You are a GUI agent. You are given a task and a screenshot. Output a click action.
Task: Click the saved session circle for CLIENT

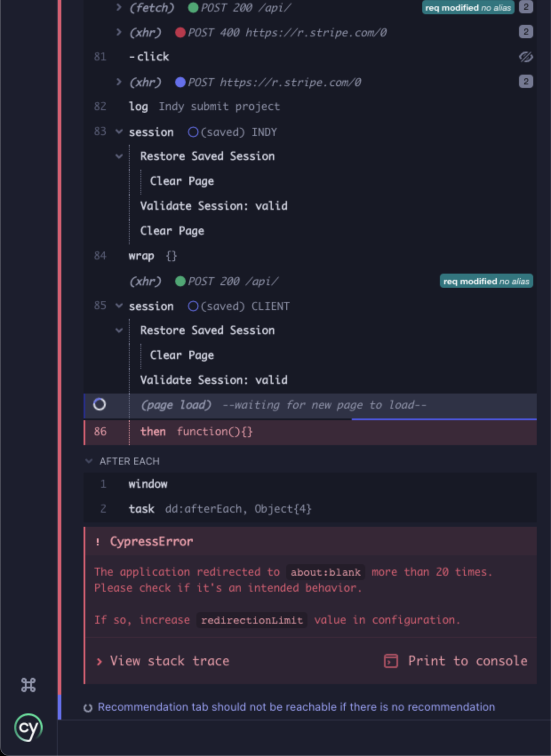click(x=193, y=306)
